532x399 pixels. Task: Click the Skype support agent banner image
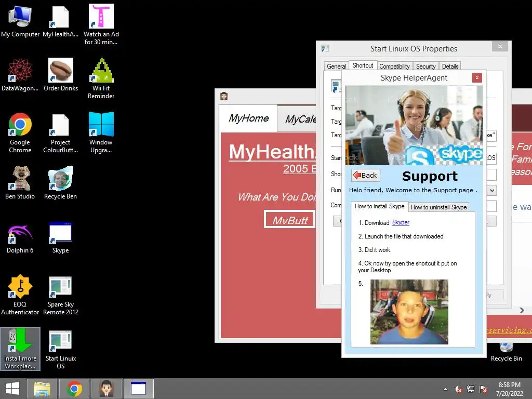point(414,125)
